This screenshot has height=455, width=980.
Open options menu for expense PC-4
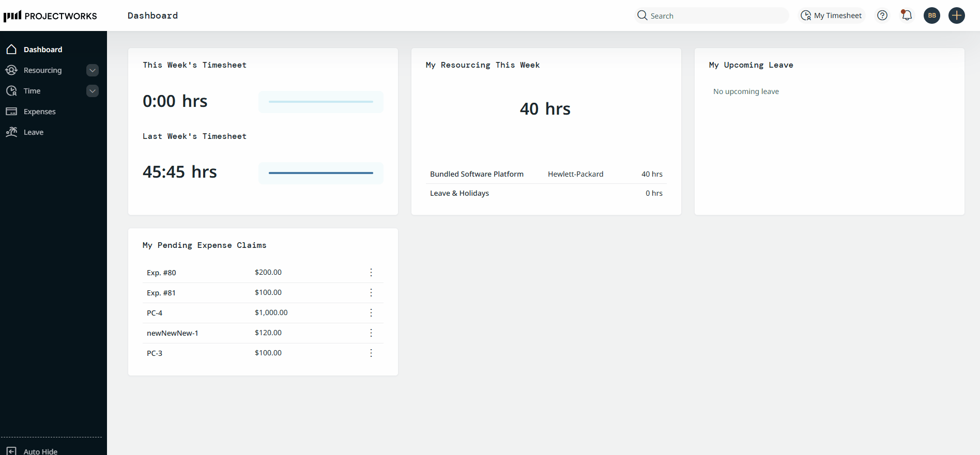click(371, 313)
